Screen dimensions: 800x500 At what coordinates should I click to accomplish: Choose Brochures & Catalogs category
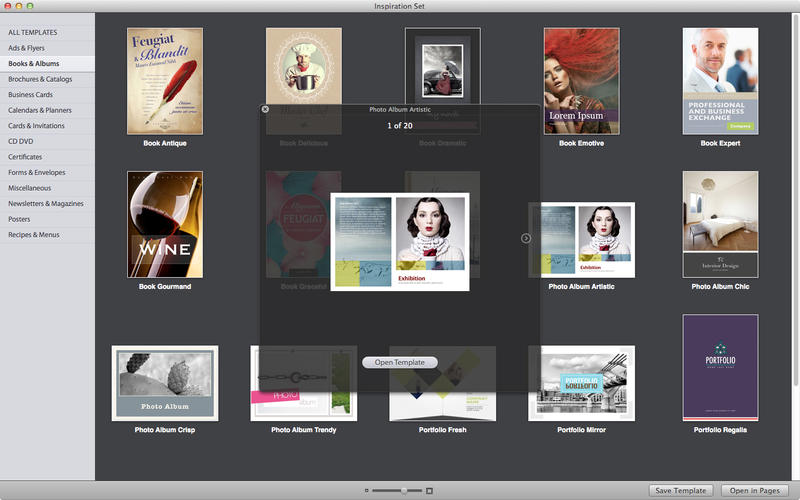(x=40, y=79)
